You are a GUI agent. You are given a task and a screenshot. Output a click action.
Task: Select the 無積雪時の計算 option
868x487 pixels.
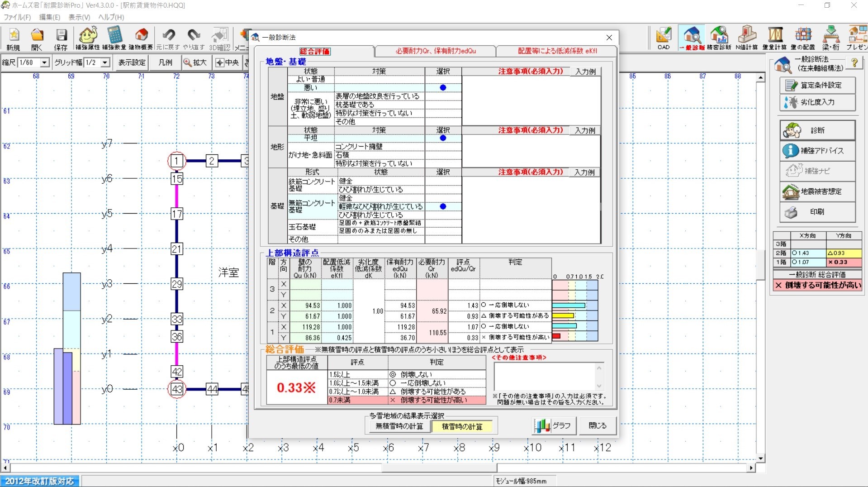coord(399,426)
